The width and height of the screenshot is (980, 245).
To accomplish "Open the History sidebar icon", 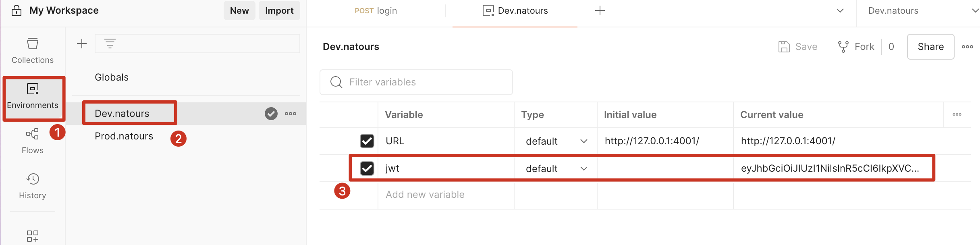I will pos(32,186).
